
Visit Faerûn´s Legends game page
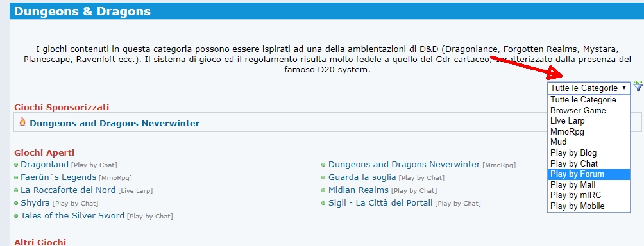(x=58, y=177)
